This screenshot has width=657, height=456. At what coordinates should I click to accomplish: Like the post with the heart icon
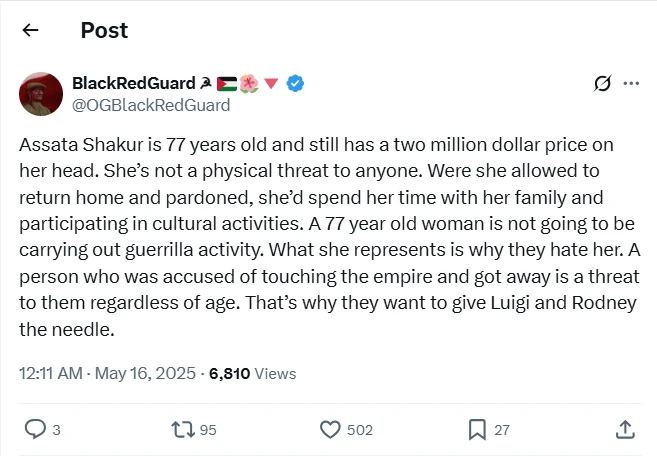point(330,429)
